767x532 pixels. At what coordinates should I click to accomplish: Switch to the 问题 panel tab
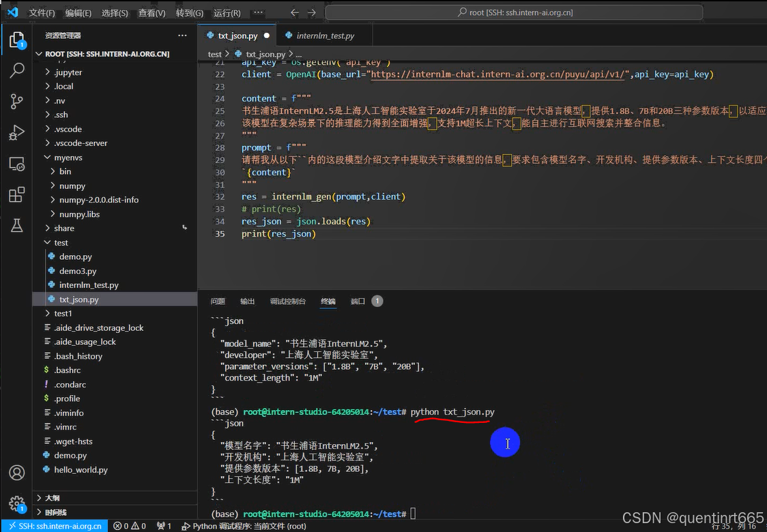[x=218, y=301]
